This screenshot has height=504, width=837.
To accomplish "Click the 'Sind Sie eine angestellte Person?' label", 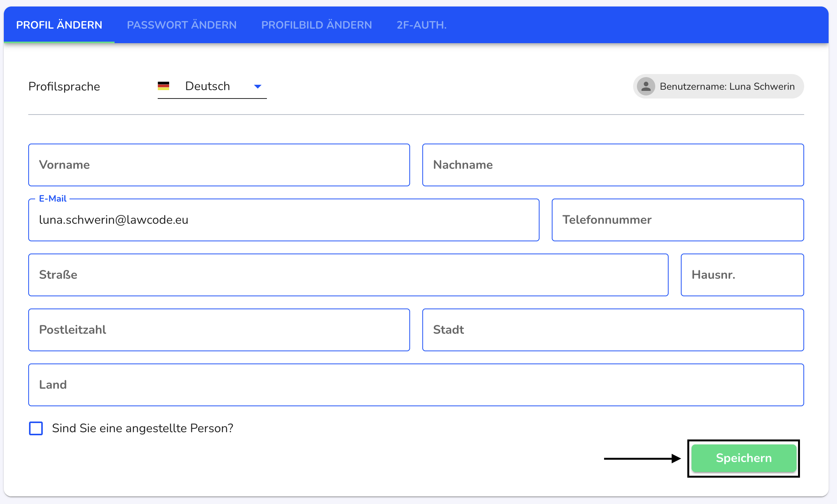I will pos(142,428).
